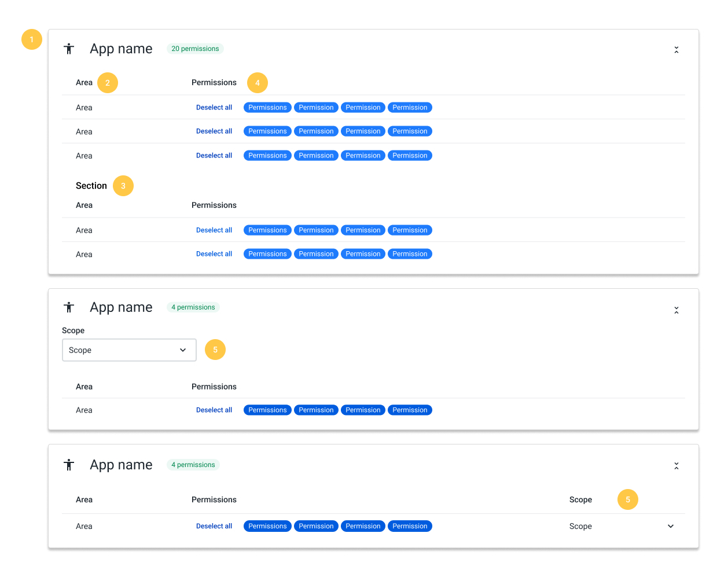Image resolution: width=728 pixels, height=577 pixels.
Task: Click the green 20 permissions badge
Action: [195, 49]
